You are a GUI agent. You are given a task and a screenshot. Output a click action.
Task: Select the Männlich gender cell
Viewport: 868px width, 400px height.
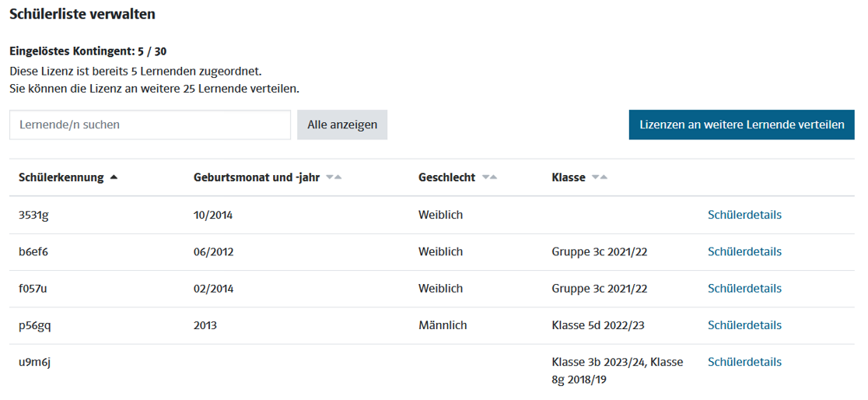(443, 325)
